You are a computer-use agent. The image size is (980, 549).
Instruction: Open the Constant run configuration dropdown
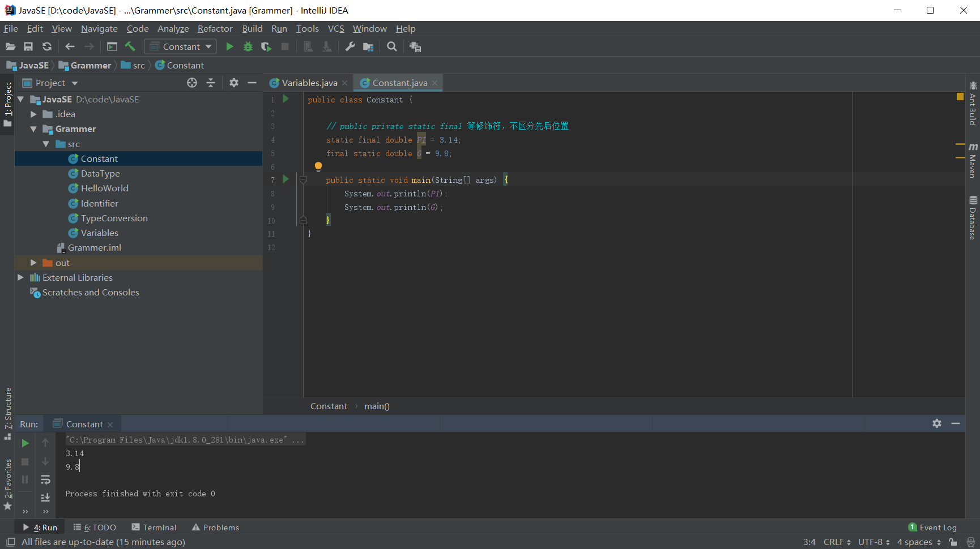point(181,47)
